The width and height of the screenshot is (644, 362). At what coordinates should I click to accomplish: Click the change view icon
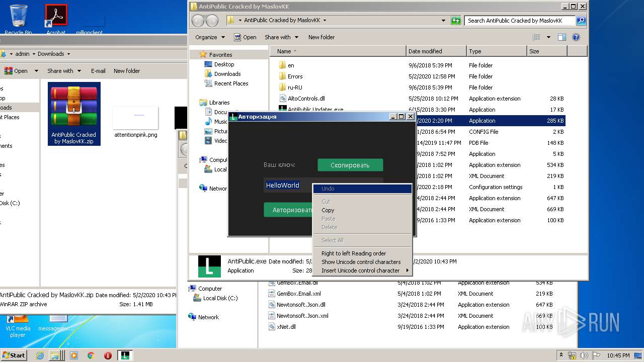click(x=536, y=37)
